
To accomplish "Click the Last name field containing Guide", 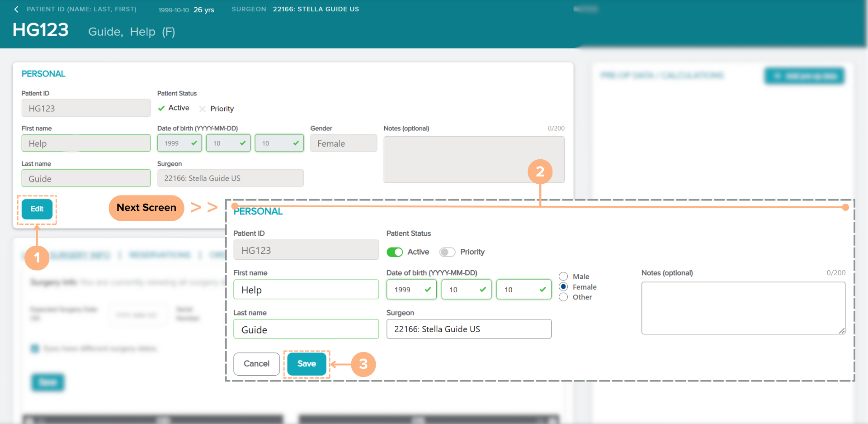I will click(306, 329).
